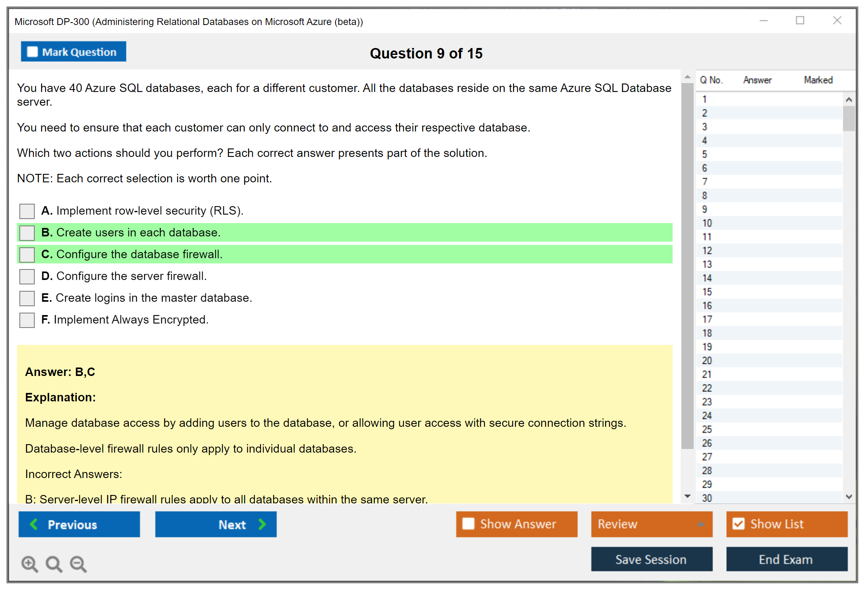Click the green right arrow on Next
Image resolution: width=868 pixels, height=593 pixels.
click(262, 524)
